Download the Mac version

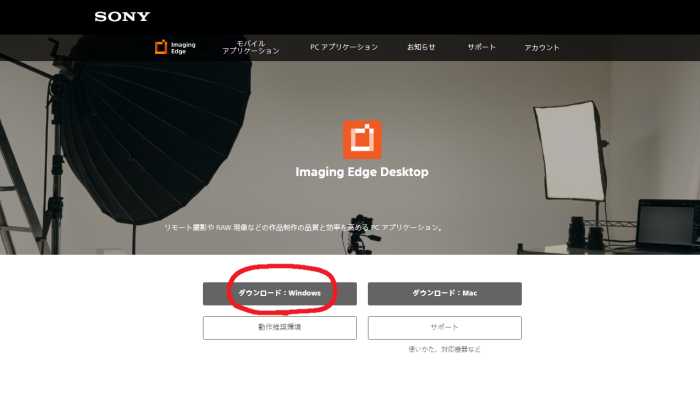[445, 294]
